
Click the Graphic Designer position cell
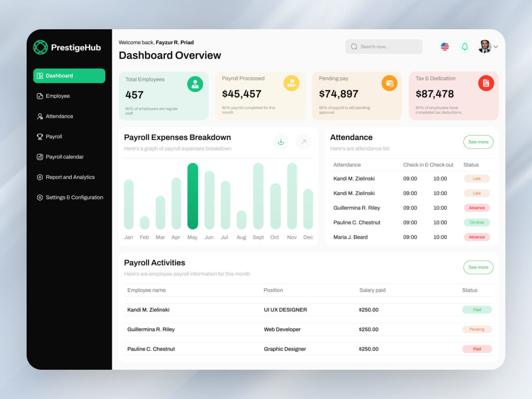pyautogui.click(x=285, y=349)
